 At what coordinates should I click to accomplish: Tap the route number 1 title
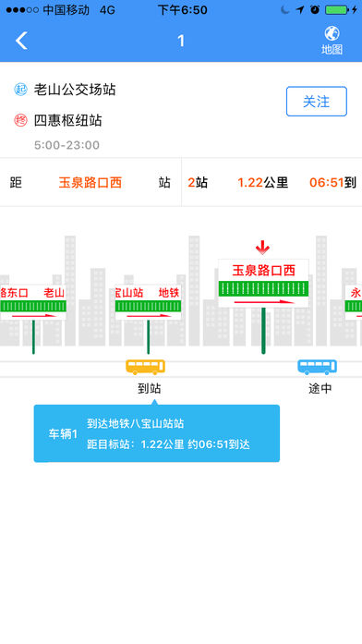click(x=181, y=41)
